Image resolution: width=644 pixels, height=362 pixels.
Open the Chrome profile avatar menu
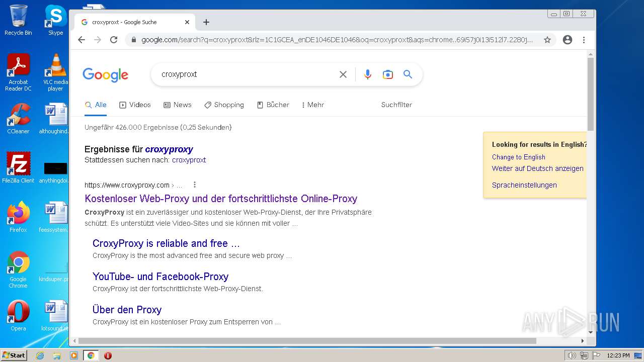[x=568, y=40]
